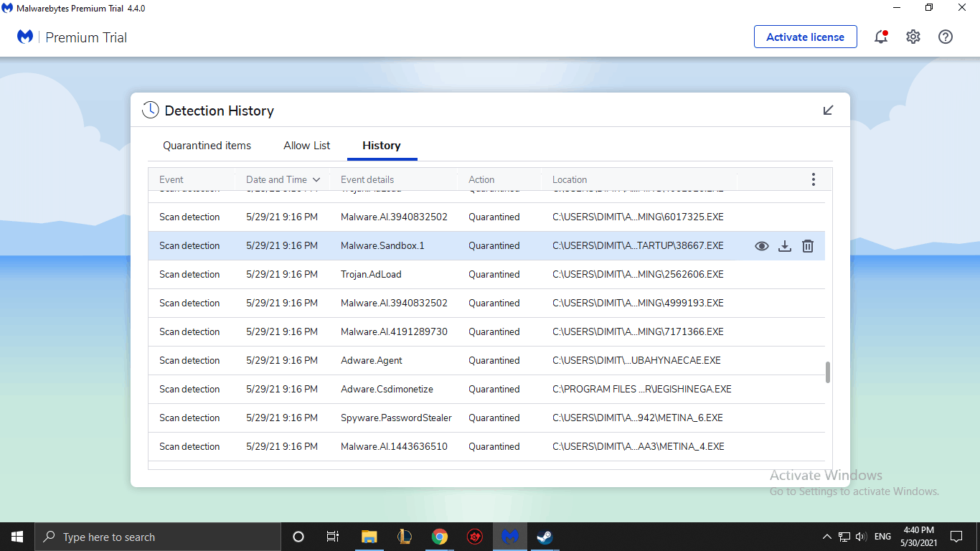Export the Malware.Sandbox.1 detection report
Image resolution: width=980 pixels, height=551 pixels.
785,246
